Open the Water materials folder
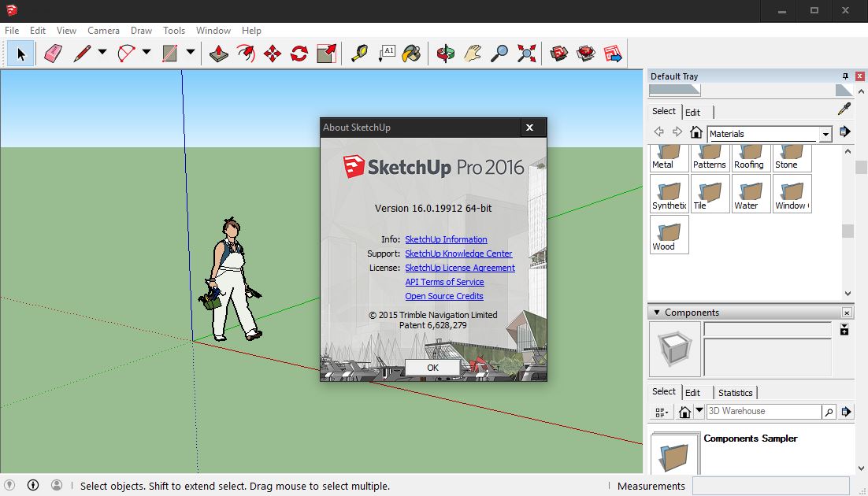Image resolution: width=868 pixels, height=496 pixels. coord(751,194)
